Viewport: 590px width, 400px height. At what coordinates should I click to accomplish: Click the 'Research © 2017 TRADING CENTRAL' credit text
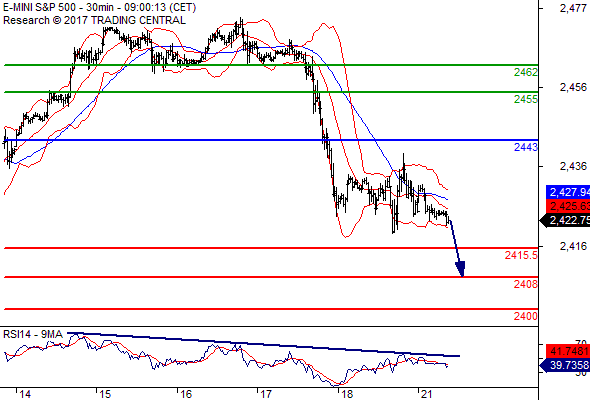pyautogui.click(x=94, y=20)
